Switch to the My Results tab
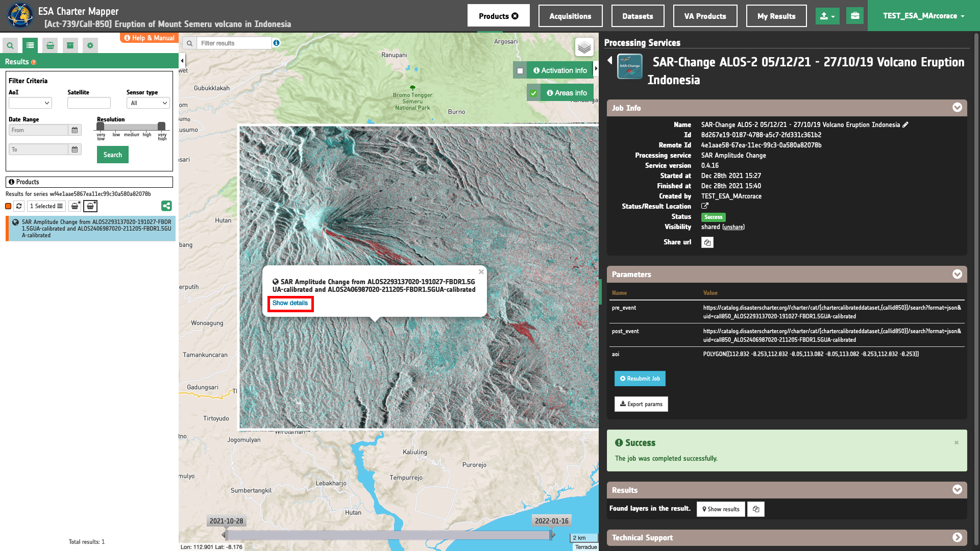Image resolution: width=980 pixels, height=551 pixels. (776, 16)
